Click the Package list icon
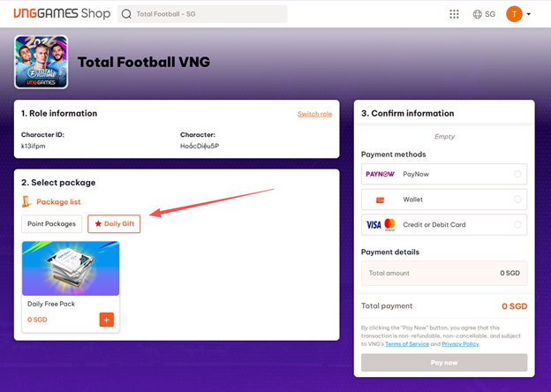 coord(26,202)
